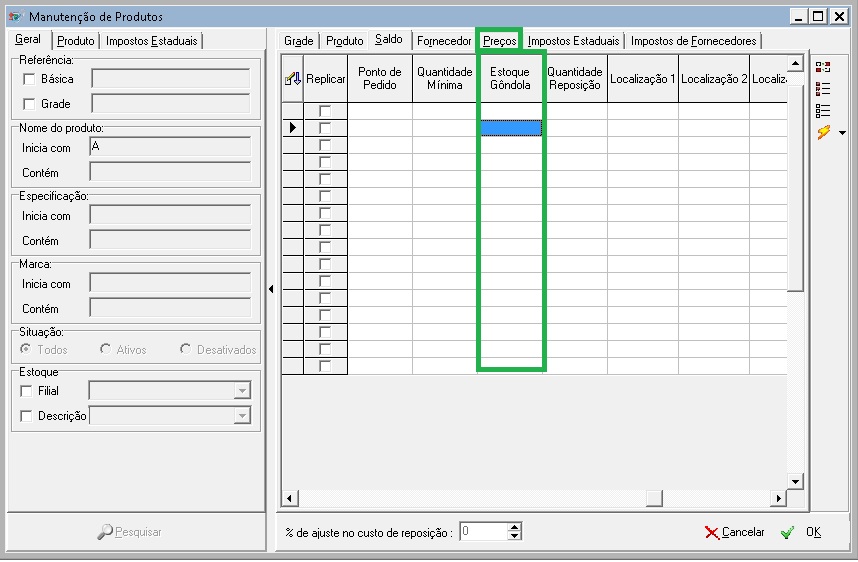This screenshot has width=858, height=562.
Task: Click the Quantidade Reposição column header
Action: tap(575, 79)
